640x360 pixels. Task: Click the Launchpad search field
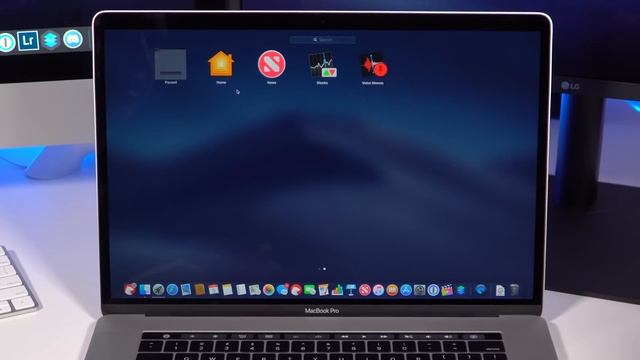[322, 40]
